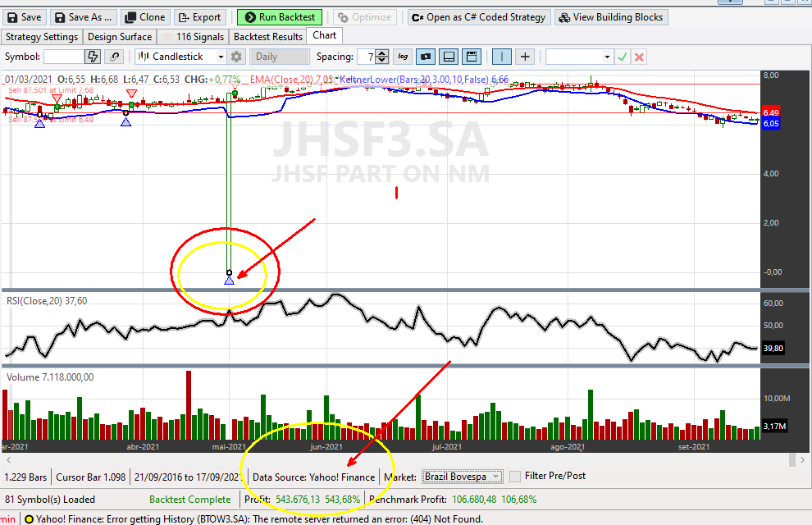Click the Optimize button
The width and height of the screenshot is (812, 525).
[364, 17]
